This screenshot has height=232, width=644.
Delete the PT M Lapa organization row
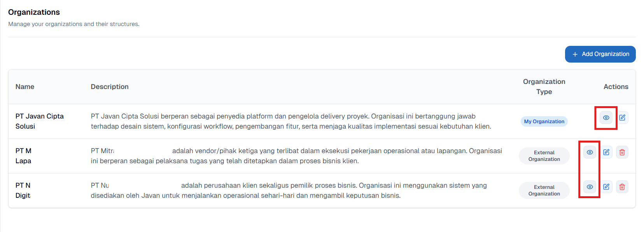(622, 152)
